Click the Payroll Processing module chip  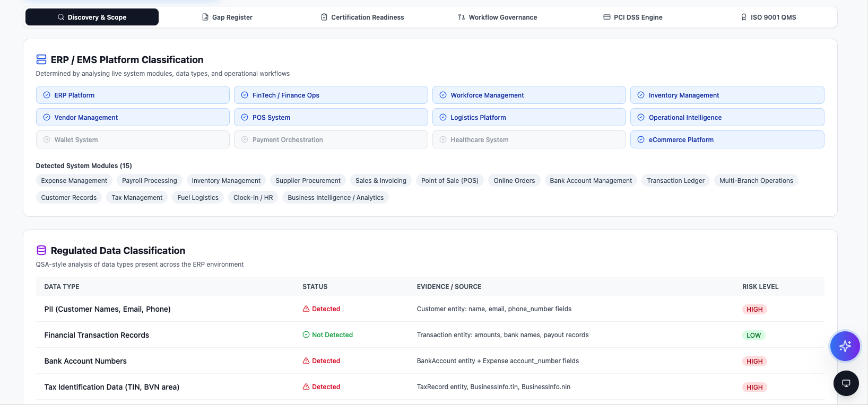point(150,181)
